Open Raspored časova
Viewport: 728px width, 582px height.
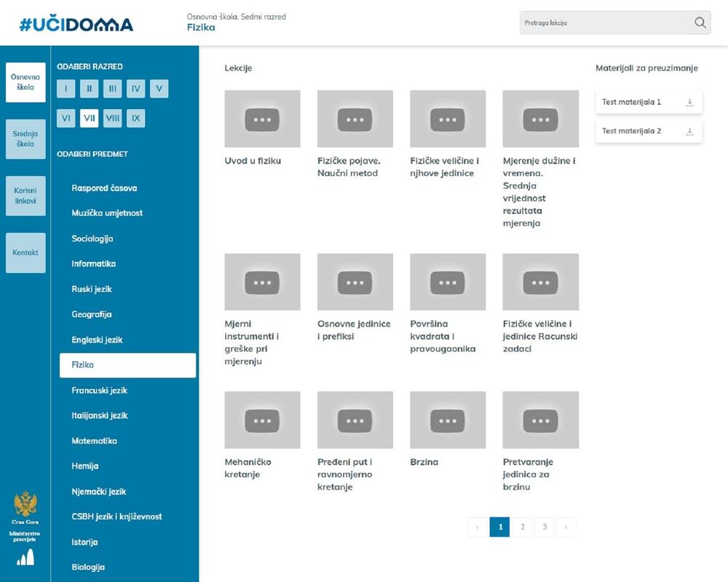coord(104,188)
